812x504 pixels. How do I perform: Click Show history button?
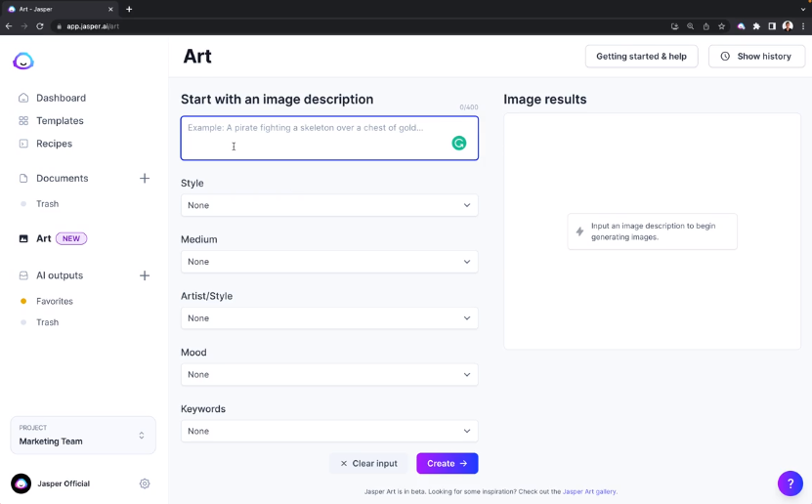coord(756,56)
